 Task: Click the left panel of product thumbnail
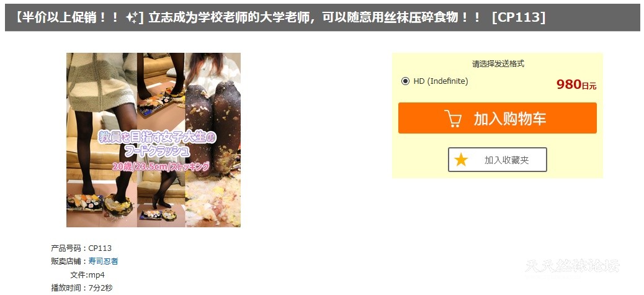pos(102,140)
